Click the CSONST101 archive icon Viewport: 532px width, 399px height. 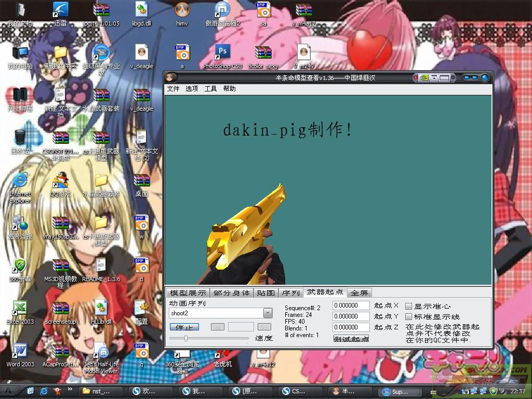(x=60, y=145)
